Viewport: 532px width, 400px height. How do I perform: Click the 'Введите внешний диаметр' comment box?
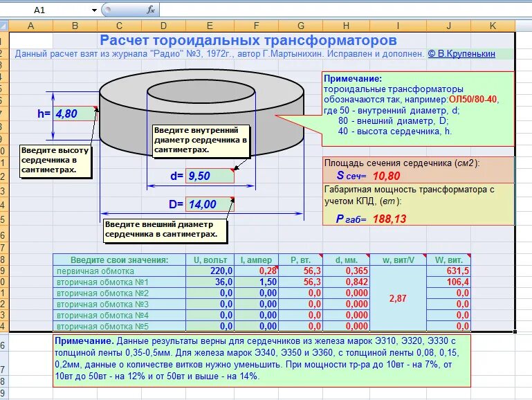pos(165,230)
